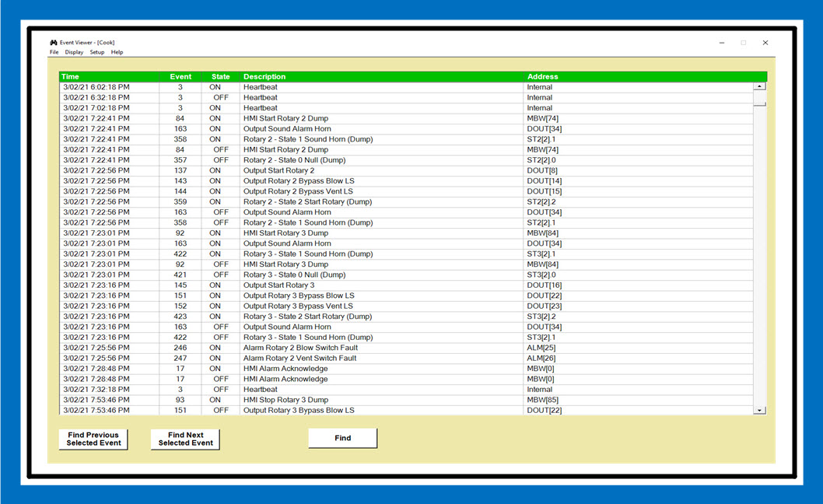Click the Find Previous Selected Event button
Screen dimensions: 823x504
pos(93,439)
